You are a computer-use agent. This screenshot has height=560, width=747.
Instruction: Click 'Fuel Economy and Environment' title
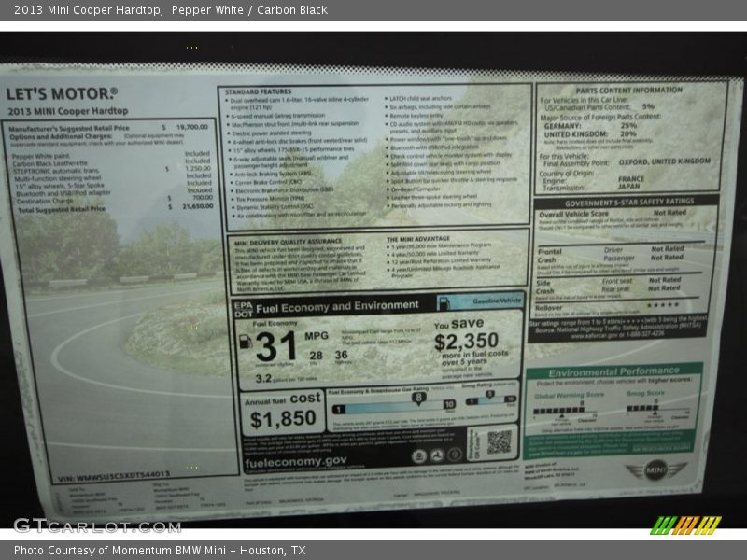click(x=337, y=307)
